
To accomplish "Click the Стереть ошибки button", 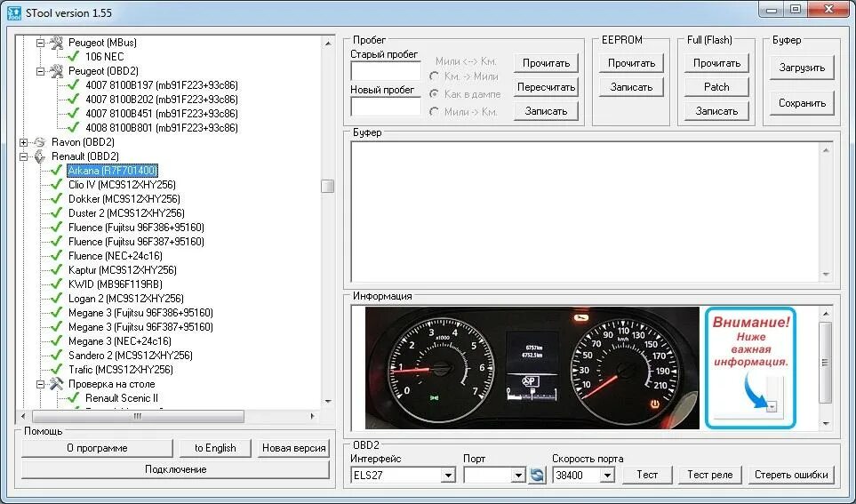I will click(791, 475).
